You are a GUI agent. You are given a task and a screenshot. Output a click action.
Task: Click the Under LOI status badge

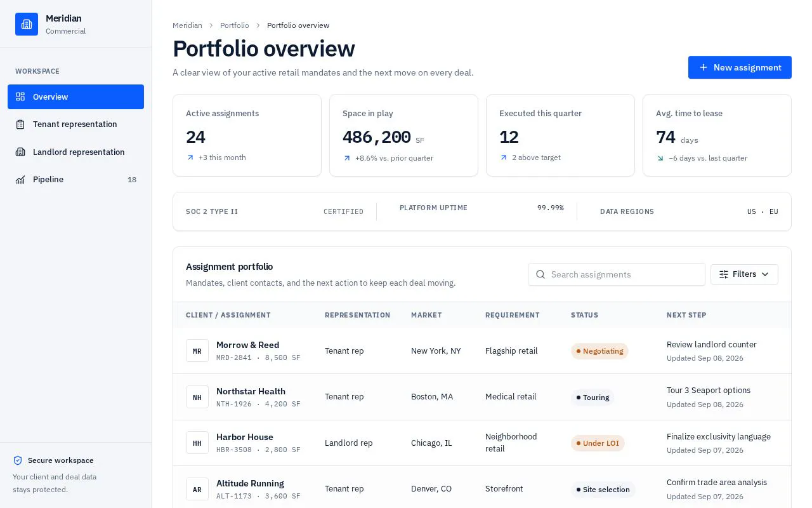pyautogui.click(x=598, y=443)
